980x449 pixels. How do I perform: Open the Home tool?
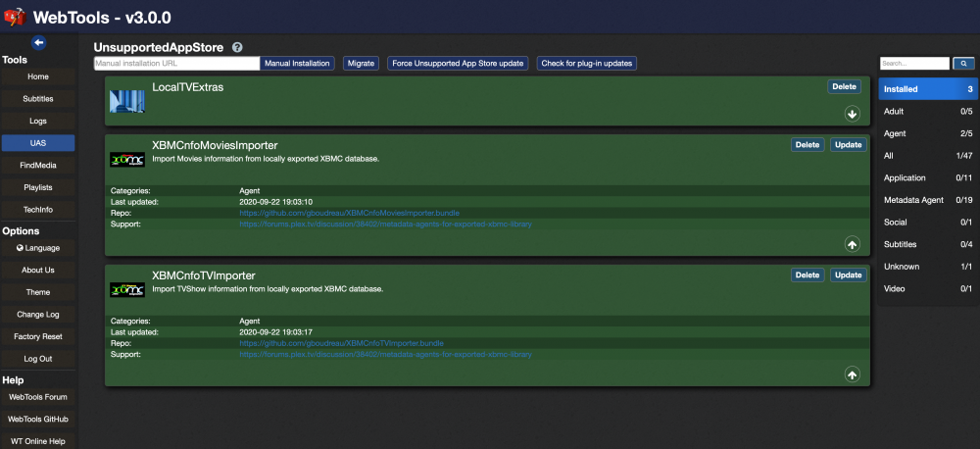pyautogui.click(x=38, y=76)
